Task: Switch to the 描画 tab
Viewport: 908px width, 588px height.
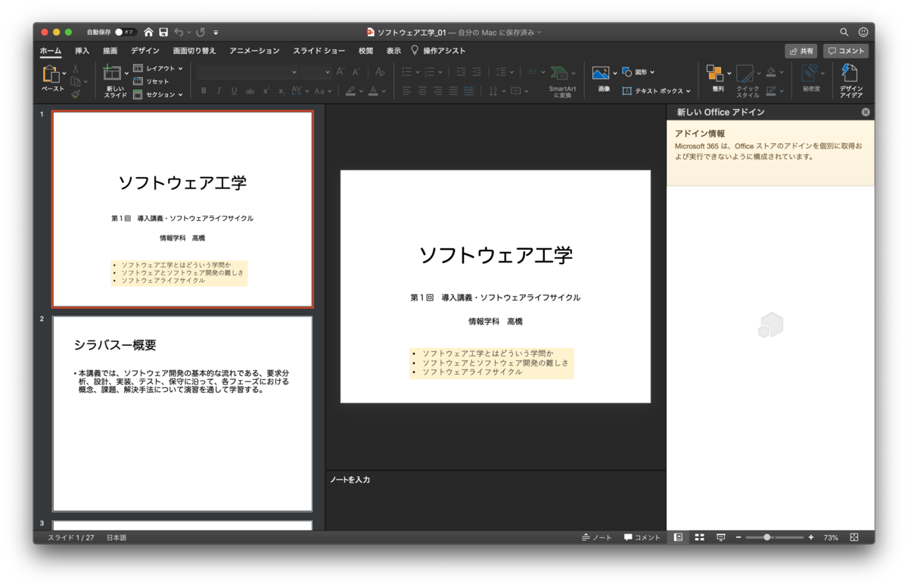Action: [110, 51]
